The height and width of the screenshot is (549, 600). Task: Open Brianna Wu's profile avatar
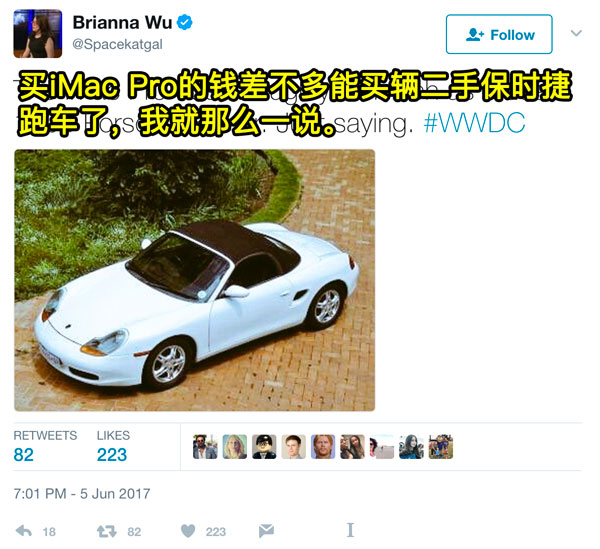tap(38, 34)
